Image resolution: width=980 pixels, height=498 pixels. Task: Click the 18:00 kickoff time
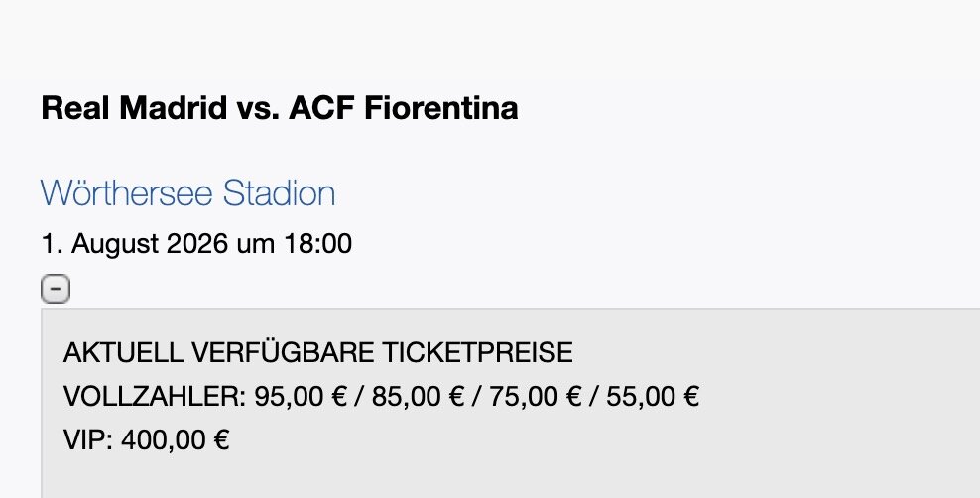coord(318,243)
